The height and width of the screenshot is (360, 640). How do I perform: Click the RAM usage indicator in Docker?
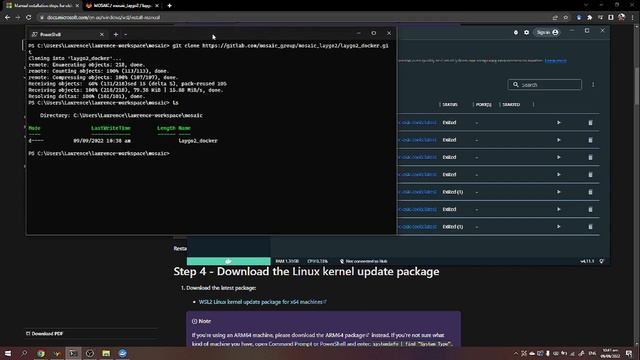pyautogui.click(x=287, y=261)
